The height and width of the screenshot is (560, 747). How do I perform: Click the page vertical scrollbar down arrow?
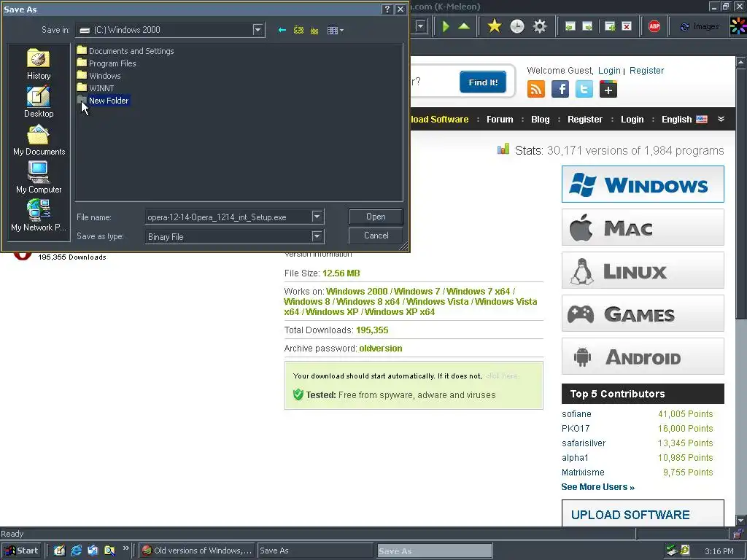coord(741,520)
